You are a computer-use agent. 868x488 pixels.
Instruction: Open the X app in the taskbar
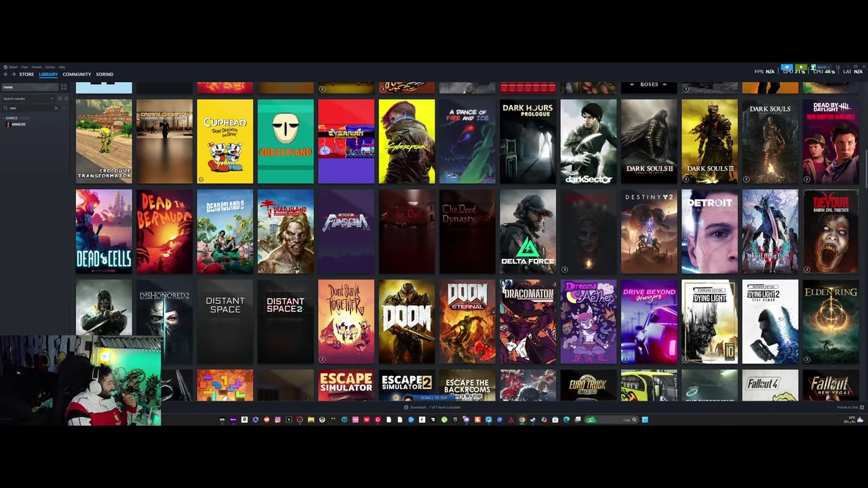coord(289,420)
